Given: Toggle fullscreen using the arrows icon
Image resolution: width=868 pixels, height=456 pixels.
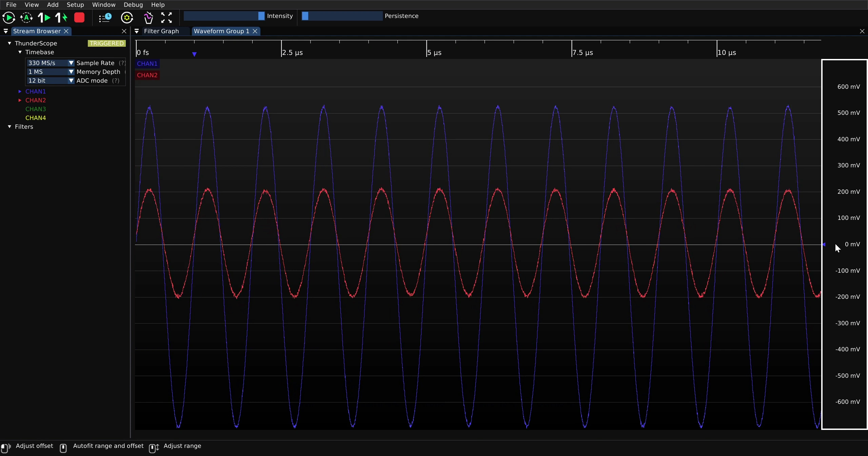Looking at the screenshot, I should click(x=166, y=18).
